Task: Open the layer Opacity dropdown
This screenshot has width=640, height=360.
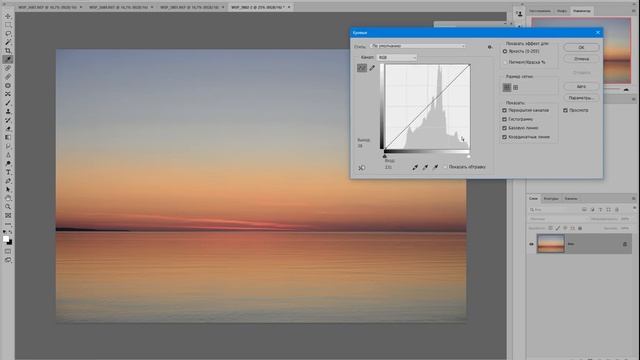Action: (x=625, y=219)
